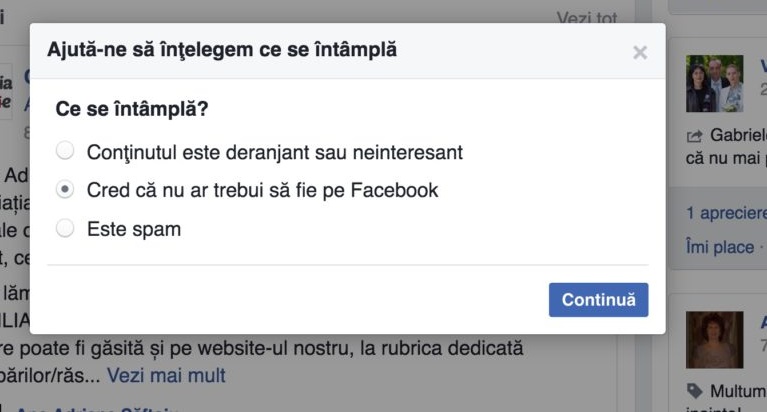Screen dimensions: 767x412
Task: Choose the 'Este spam' radio option
Action: pos(65,228)
